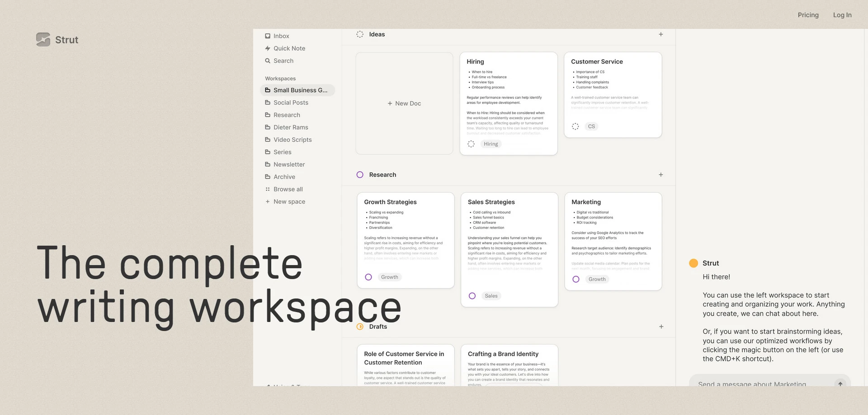
Task: Click Growth tag on Marketing card
Action: point(597,279)
